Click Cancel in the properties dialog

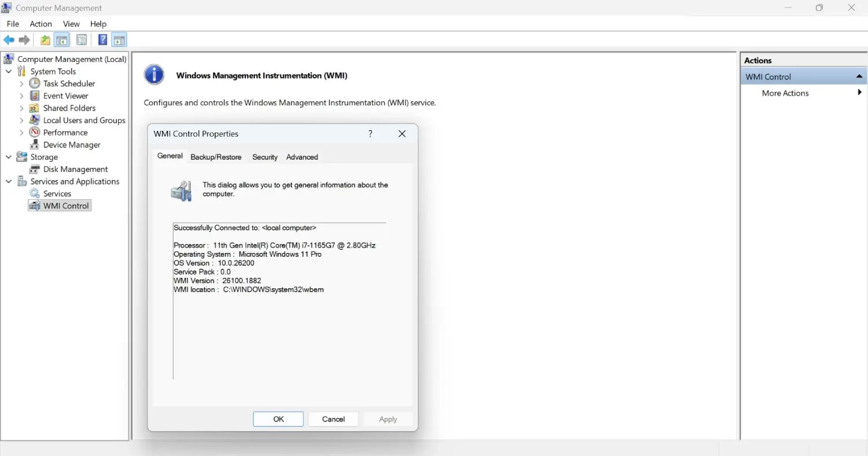click(x=333, y=418)
